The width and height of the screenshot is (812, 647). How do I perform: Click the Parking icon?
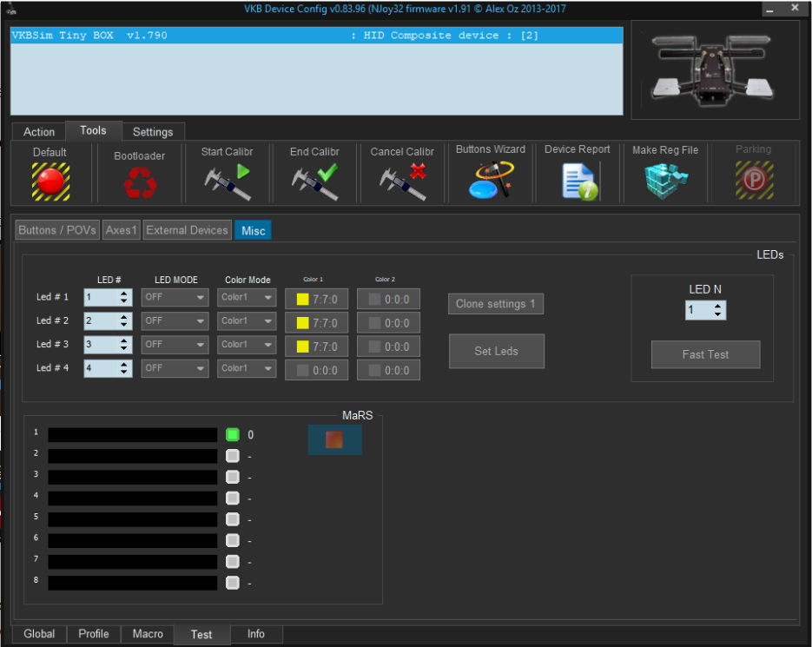pos(755,181)
